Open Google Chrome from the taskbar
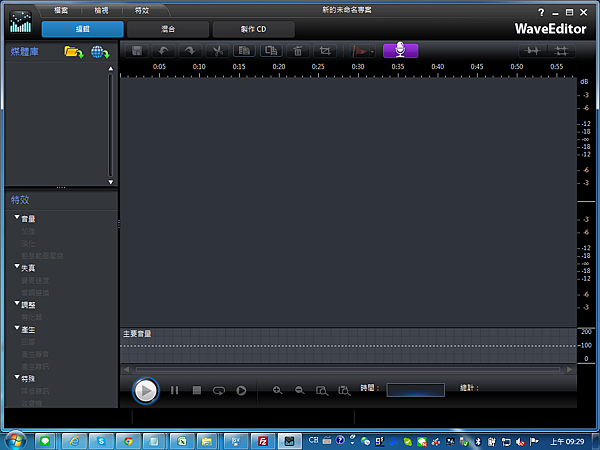Viewport: 600px width, 450px height. point(128,442)
